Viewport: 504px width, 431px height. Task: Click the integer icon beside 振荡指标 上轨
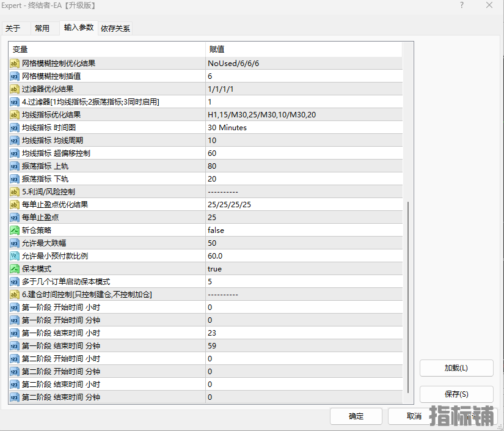[x=15, y=166]
